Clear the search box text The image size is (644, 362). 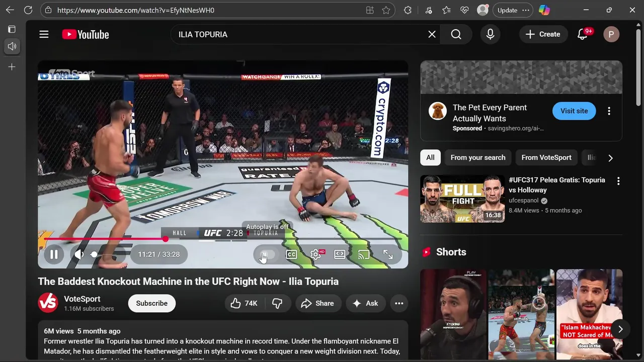click(x=432, y=34)
